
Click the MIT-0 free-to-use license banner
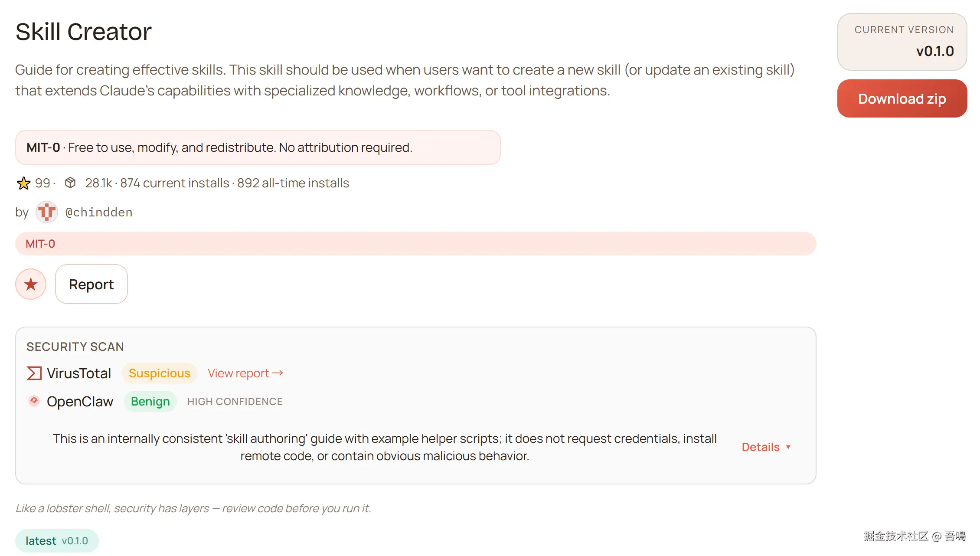pyautogui.click(x=258, y=148)
